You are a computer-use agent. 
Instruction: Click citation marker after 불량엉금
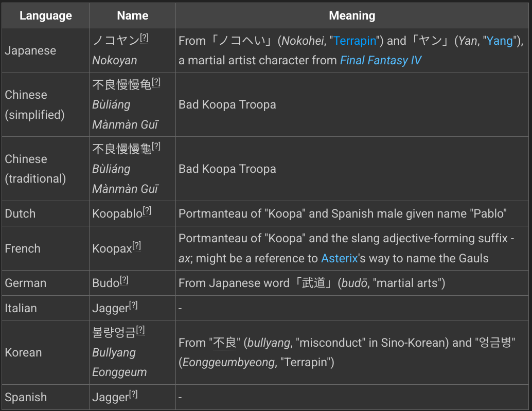point(140,330)
